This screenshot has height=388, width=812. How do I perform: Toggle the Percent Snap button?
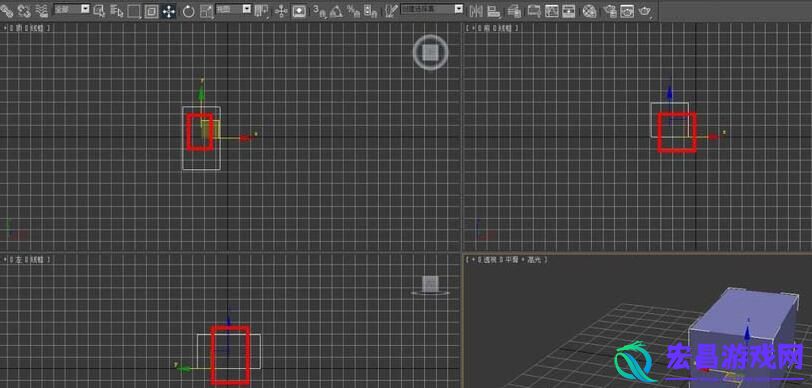point(354,11)
